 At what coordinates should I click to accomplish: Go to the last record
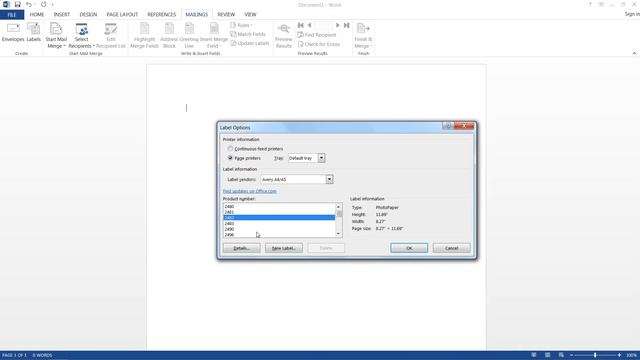tap(347, 25)
